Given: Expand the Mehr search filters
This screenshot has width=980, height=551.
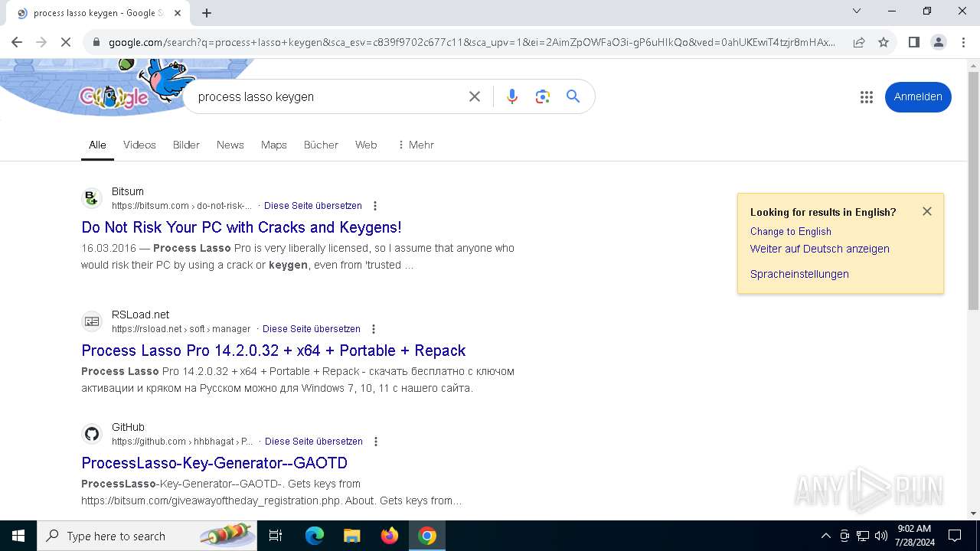Looking at the screenshot, I should 416,145.
